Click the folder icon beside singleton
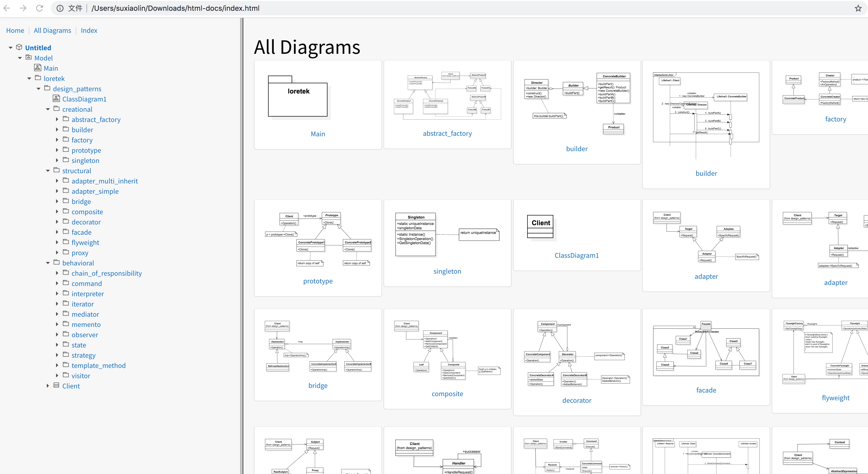The width and height of the screenshot is (868, 474). pyautogui.click(x=66, y=160)
